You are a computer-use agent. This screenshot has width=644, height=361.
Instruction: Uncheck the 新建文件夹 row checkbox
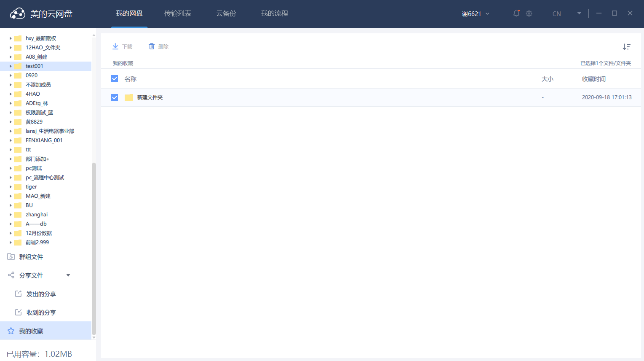pyautogui.click(x=115, y=97)
